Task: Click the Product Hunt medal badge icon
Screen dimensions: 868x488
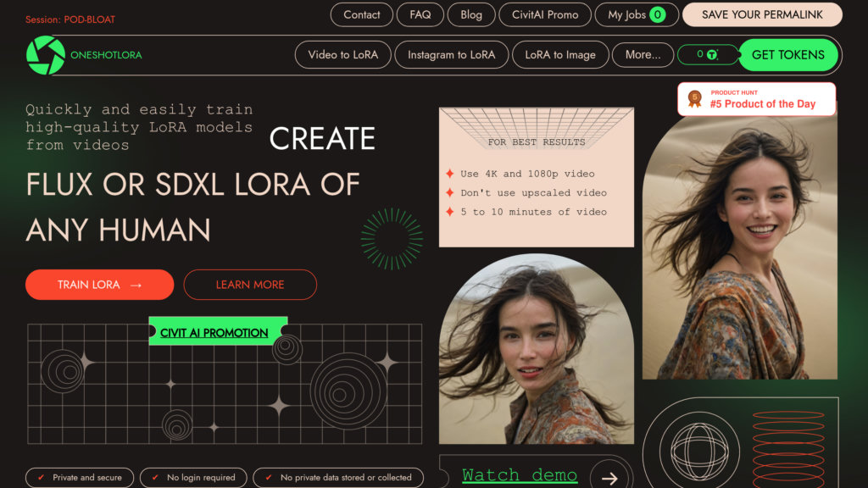Action: tap(695, 99)
